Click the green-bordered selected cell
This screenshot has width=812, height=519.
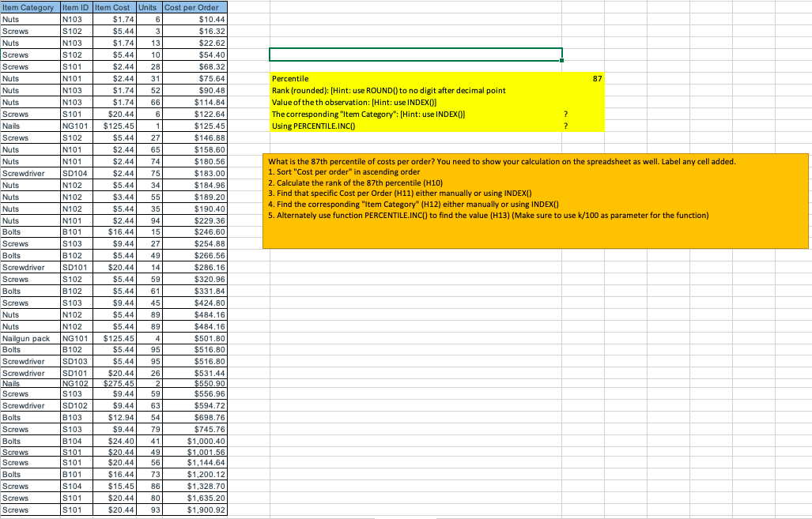[x=415, y=55]
